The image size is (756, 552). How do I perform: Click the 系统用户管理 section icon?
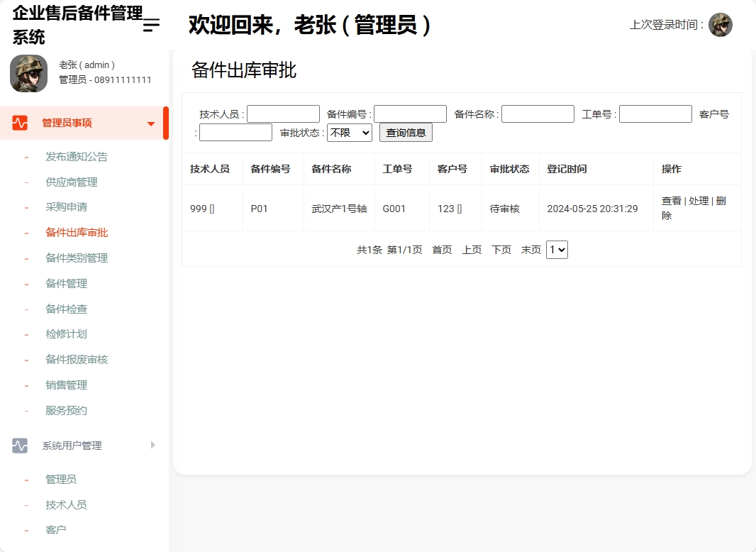(19, 445)
